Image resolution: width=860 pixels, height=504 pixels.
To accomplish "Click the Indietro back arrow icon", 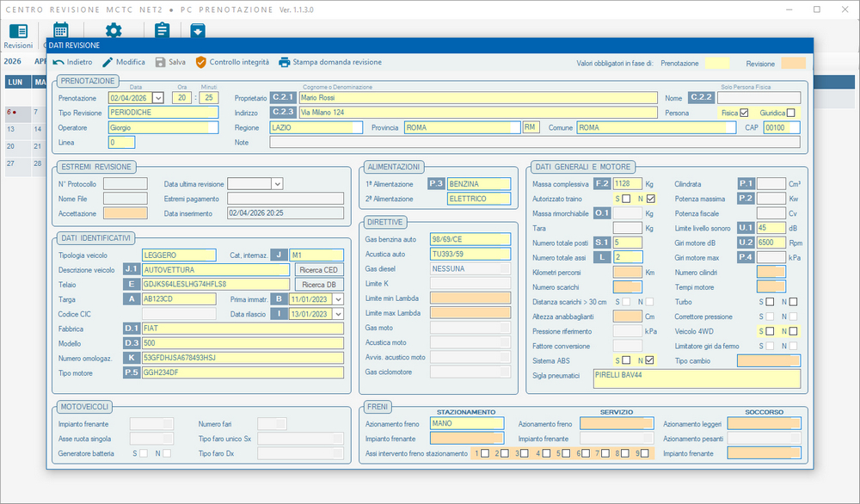I will tap(58, 62).
